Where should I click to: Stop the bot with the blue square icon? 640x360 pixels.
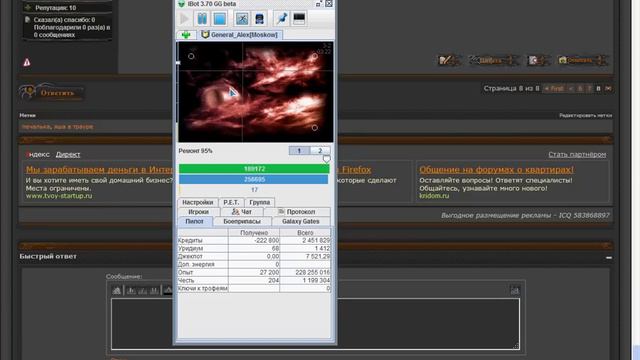(x=220, y=19)
